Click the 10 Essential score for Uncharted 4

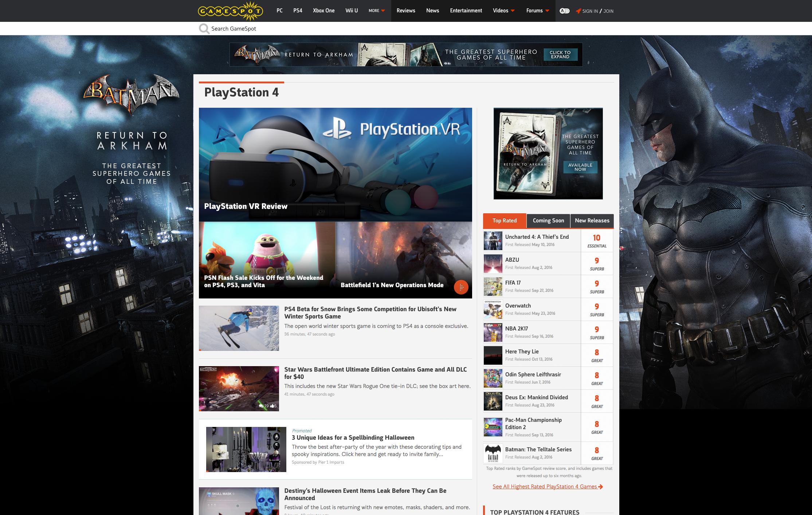tap(597, 241)
